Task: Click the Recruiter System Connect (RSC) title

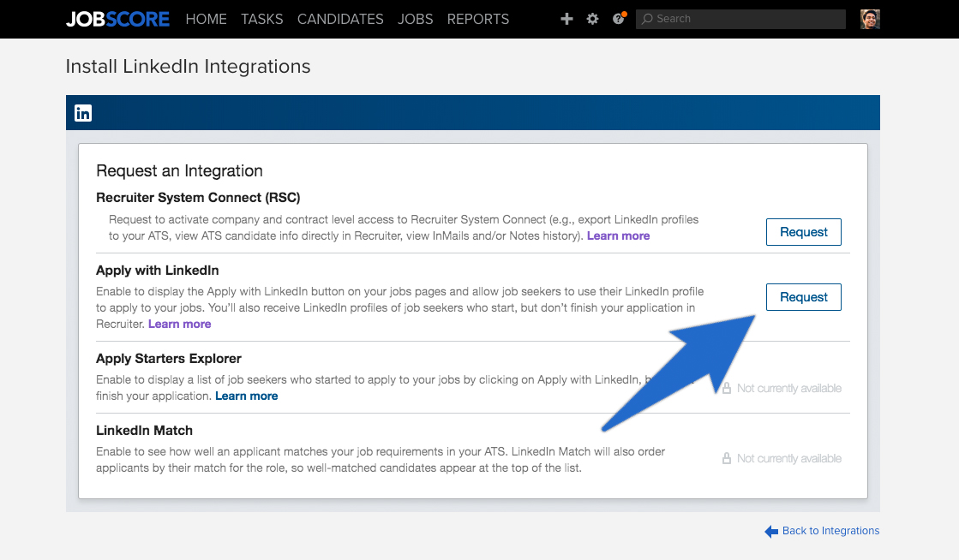Action: [x=198, y=198]
